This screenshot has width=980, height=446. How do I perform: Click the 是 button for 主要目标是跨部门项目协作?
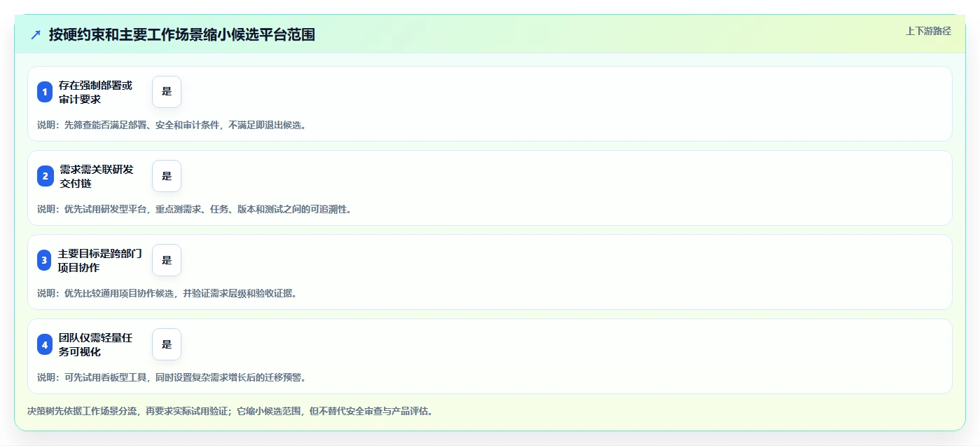(x=167, y=260)
